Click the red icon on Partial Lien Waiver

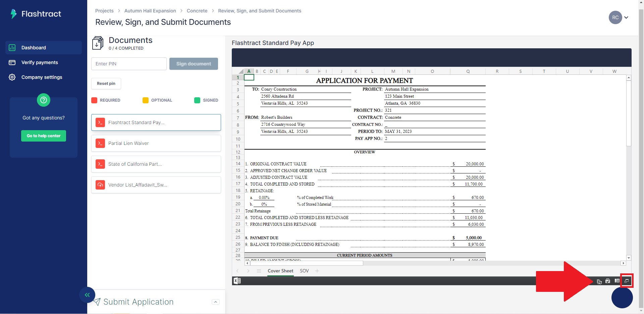pos(100,143)
